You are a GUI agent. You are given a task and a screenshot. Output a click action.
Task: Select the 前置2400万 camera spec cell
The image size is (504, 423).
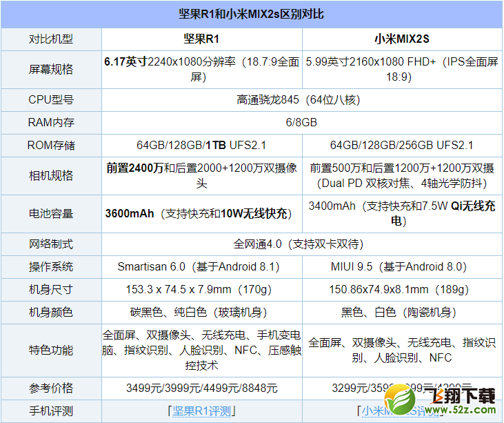(x=202, y=176)
